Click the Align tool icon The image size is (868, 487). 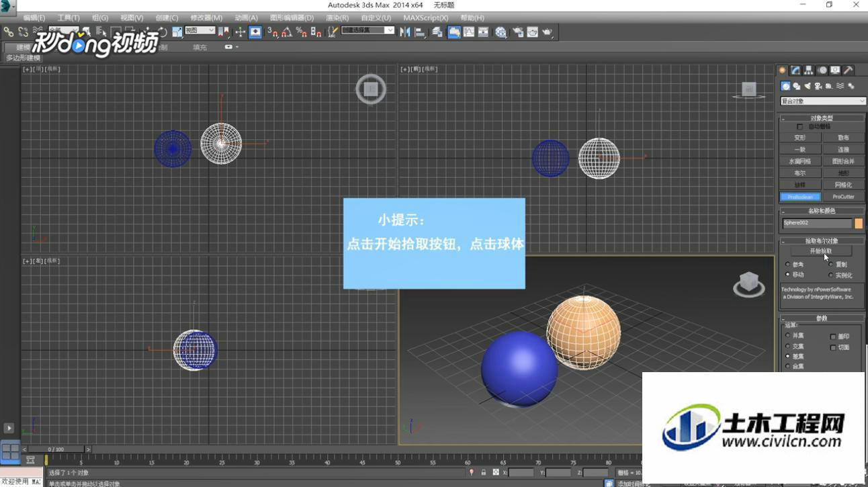click(x=420, y=32)
